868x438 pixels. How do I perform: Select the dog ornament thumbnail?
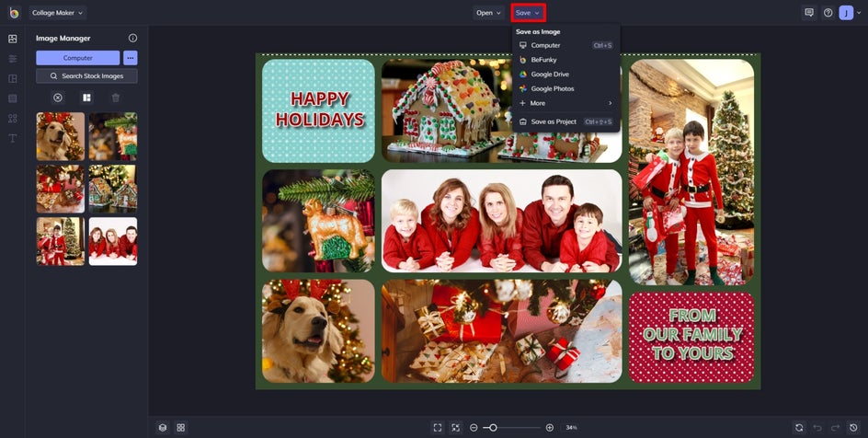[113, 136]
